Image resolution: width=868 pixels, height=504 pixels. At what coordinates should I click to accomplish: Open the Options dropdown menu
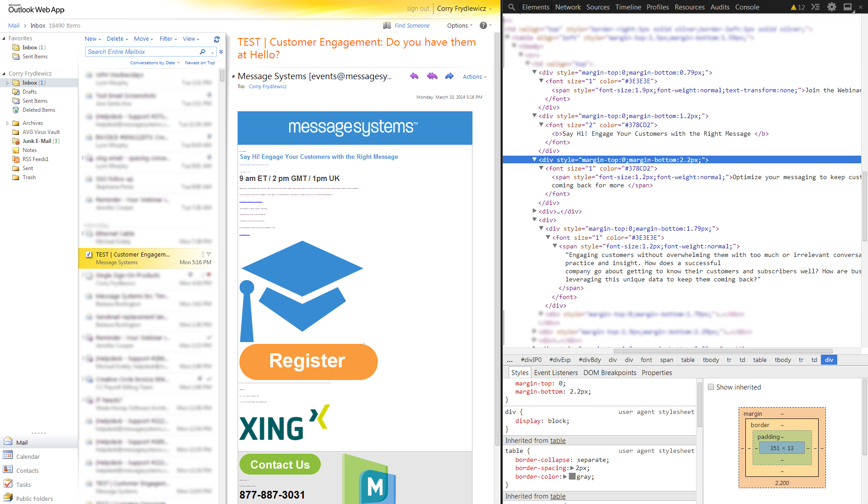coord(460,26)
